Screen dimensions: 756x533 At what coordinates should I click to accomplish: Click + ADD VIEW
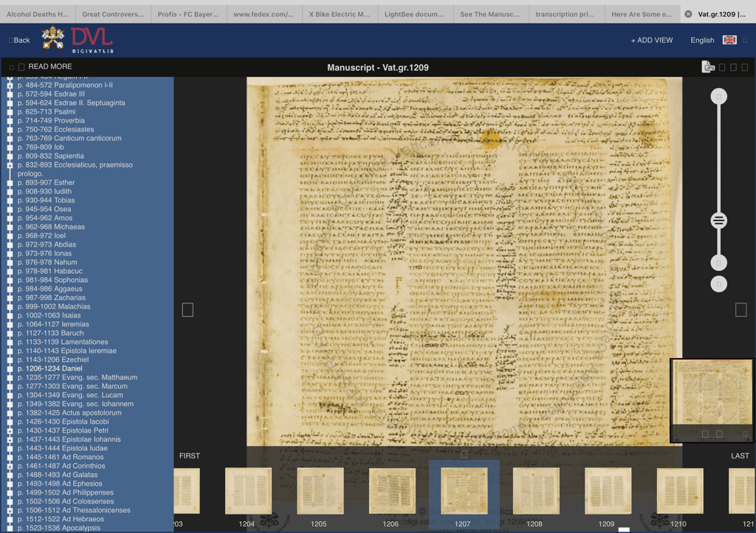point(651,40)
